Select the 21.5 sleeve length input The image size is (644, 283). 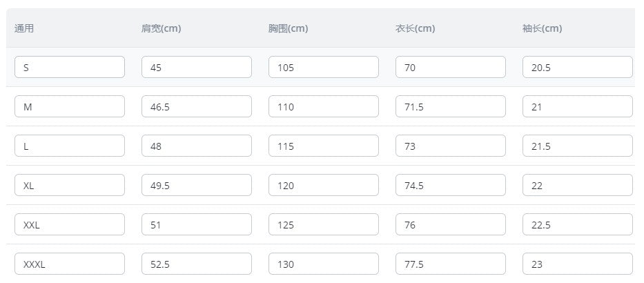(x=577, y=146)
